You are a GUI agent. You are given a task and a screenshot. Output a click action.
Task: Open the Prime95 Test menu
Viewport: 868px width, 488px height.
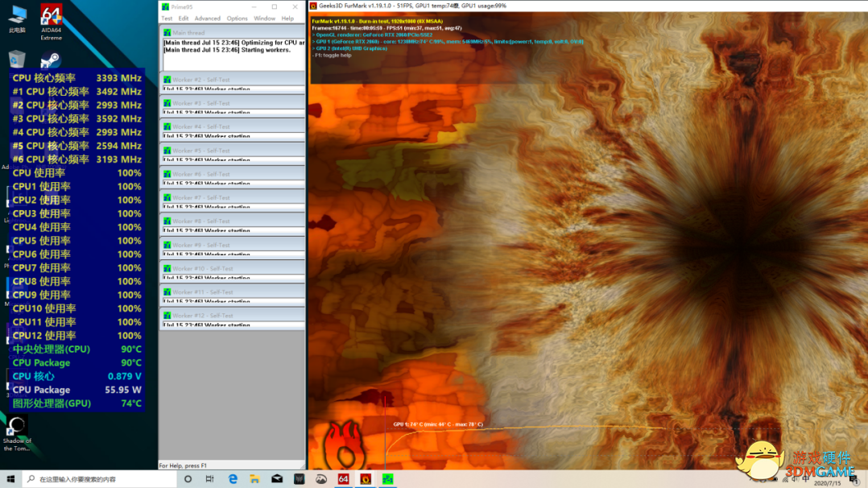pyautogui.click(x=167, y=18)
